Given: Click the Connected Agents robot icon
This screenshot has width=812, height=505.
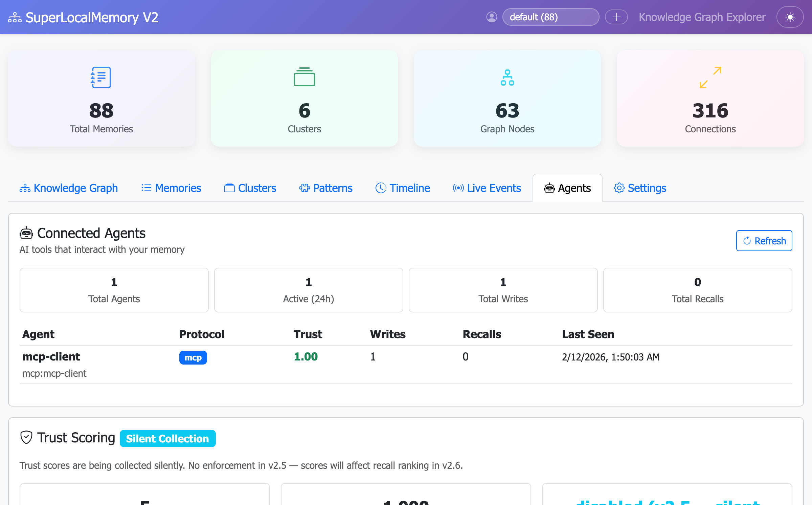Looking at the screenshot, I should pyautogui.click(x=27, y=233).
